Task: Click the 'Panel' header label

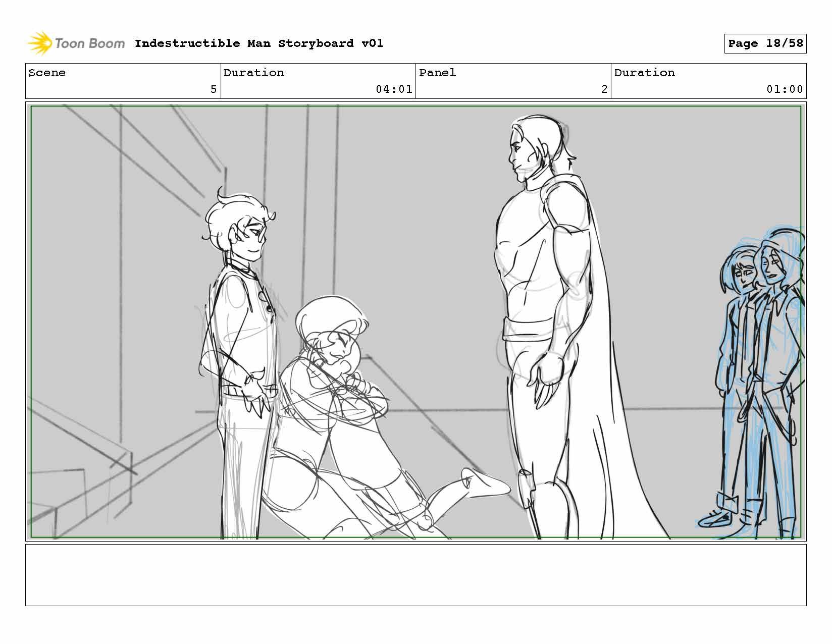Action: pos(438,73)
